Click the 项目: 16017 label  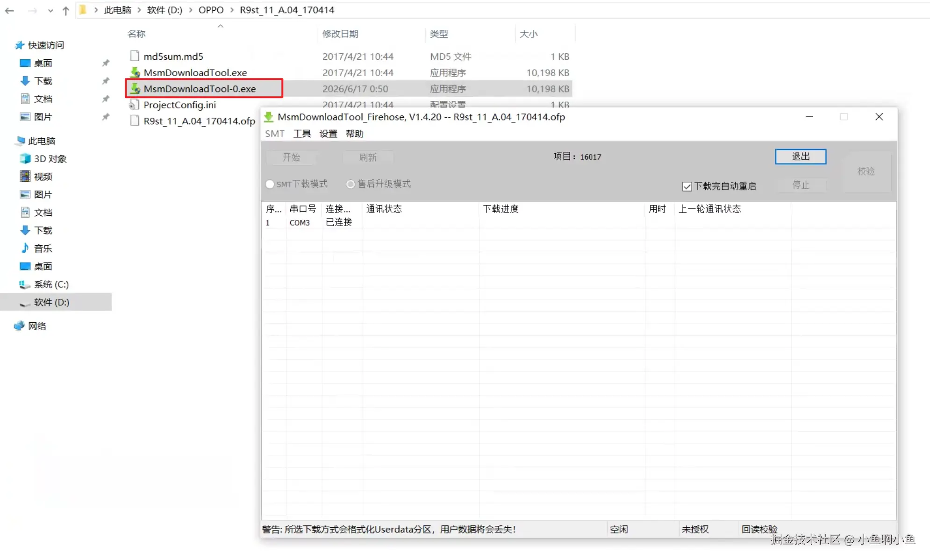(577, 157)
